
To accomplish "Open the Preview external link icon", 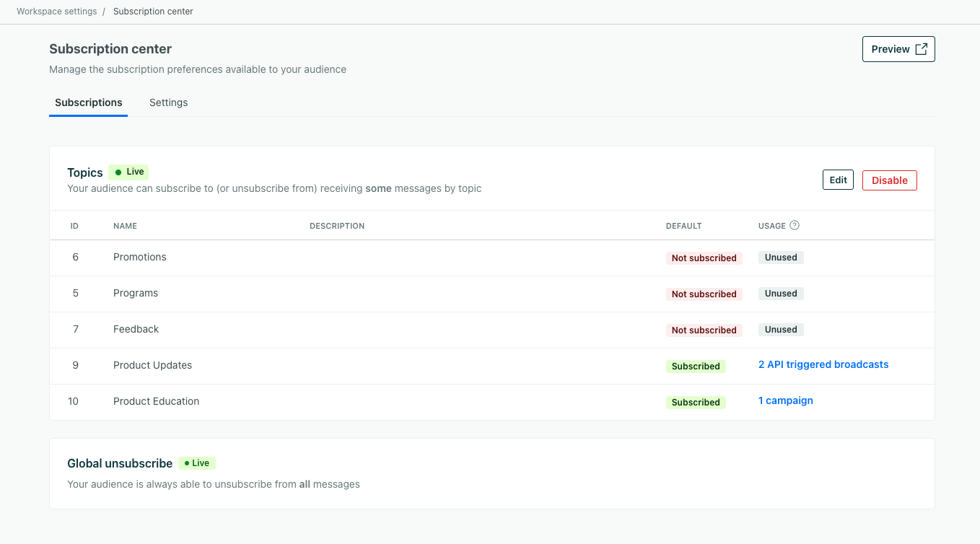I will pos(921,48).
